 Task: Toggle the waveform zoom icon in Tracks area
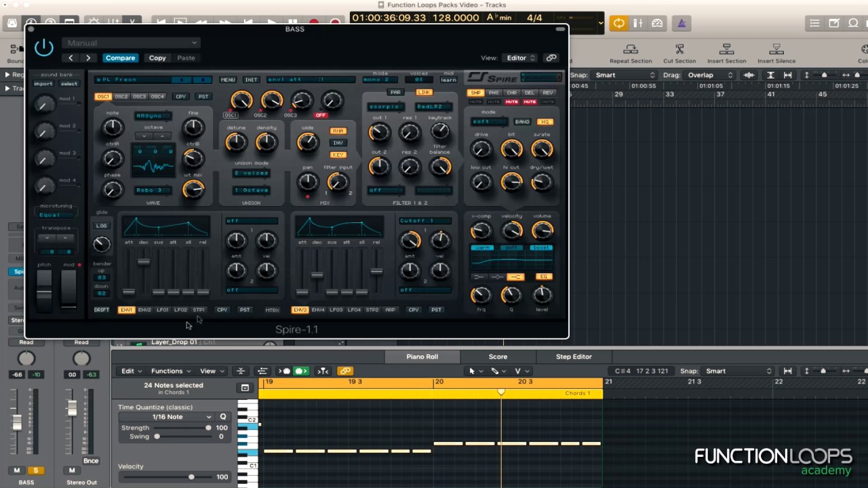(749, 75)
